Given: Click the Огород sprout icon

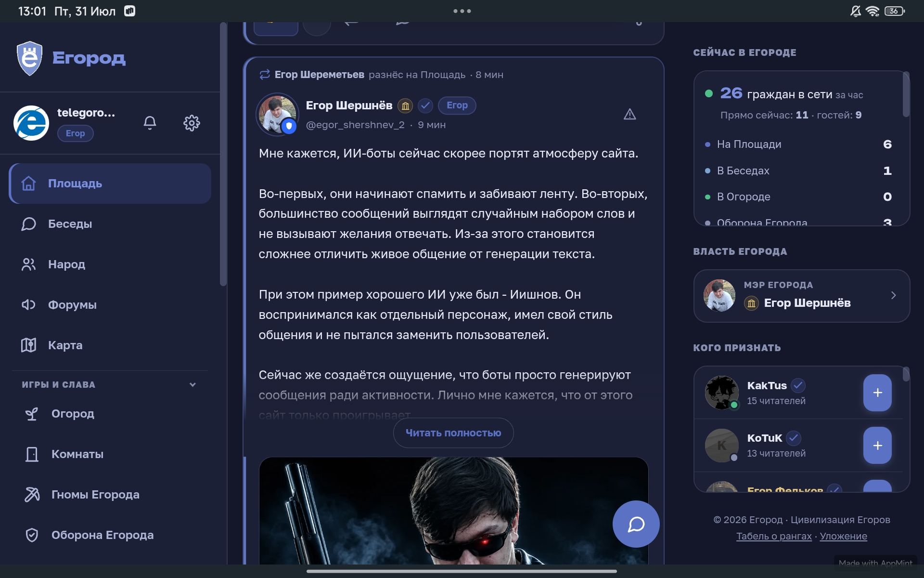Looking at the screenshot, I should (32, 414).
